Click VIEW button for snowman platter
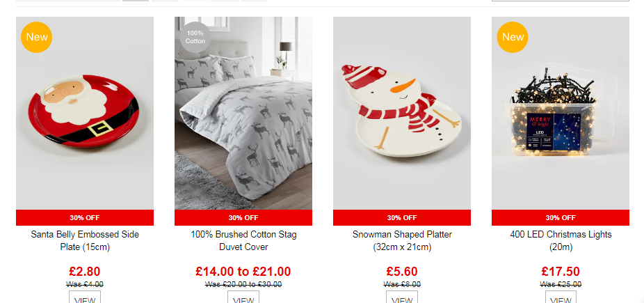Image resolution: width=644 pixels, height=303 pixels. click(x=402, y=297)
